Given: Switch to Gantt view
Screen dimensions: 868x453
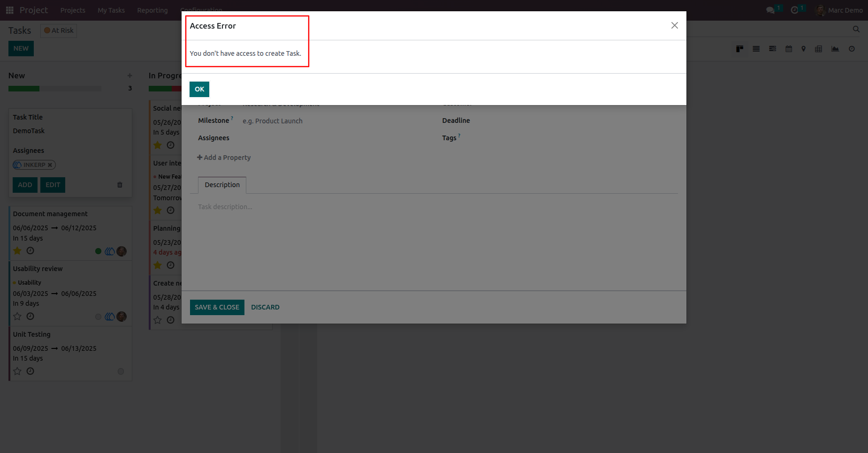Looking at the screenshot, I should (x=772, y=49).
